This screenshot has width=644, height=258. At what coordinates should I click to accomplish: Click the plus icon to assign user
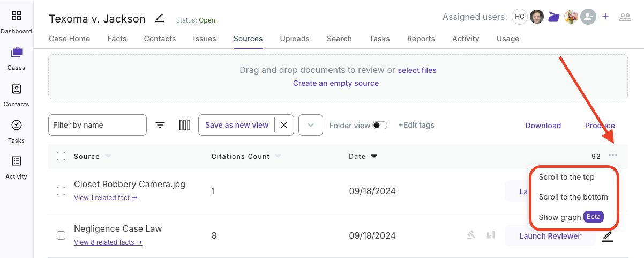(605, 17)
